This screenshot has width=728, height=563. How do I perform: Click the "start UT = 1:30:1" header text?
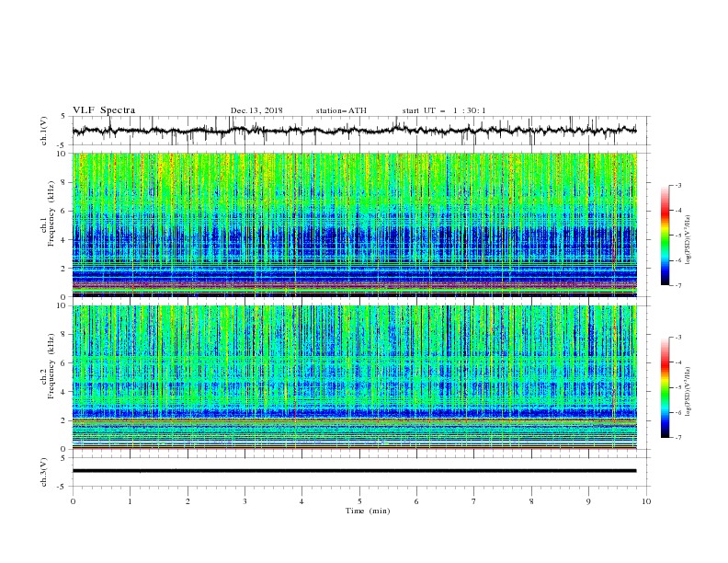coord(444,110)
